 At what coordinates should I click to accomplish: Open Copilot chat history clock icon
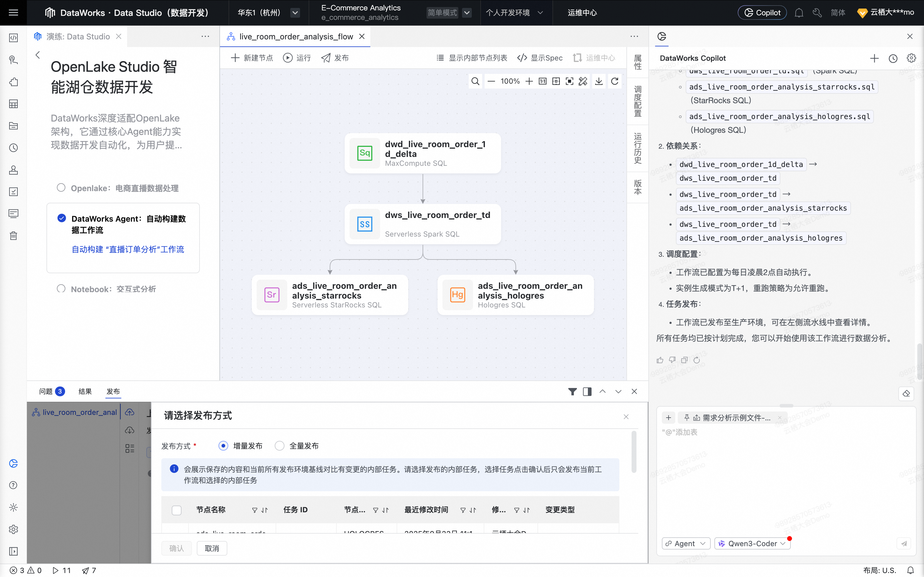tap(893, 58)
